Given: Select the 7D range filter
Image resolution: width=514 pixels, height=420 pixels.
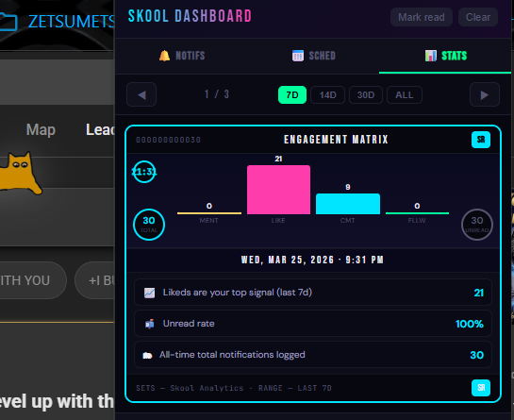Looking at the screenshot, I should [x=292, y=94].
